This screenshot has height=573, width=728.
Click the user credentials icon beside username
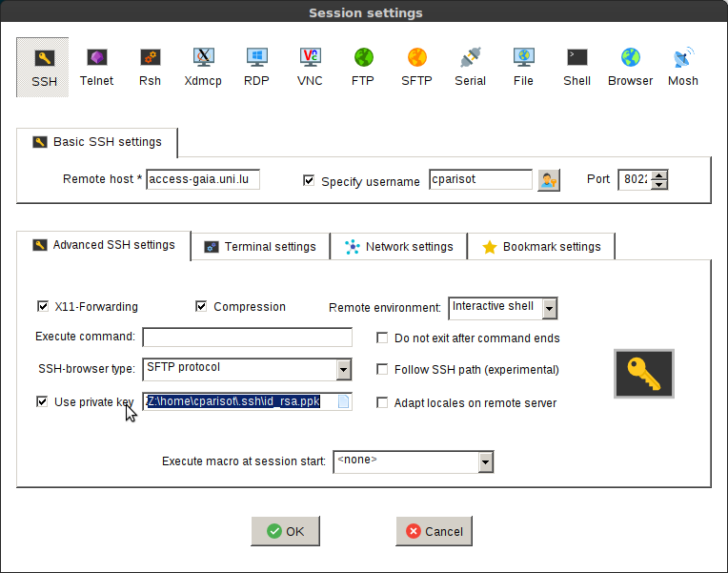click(x=548, y=180)
